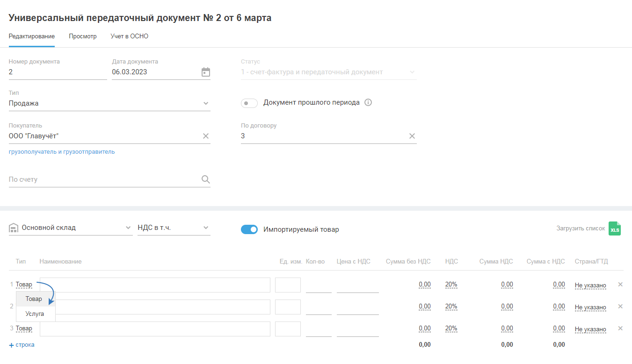632x364 pixels.
Task: Expand the НДС в т.ч. dropdown
Action: tap(206, 228)
